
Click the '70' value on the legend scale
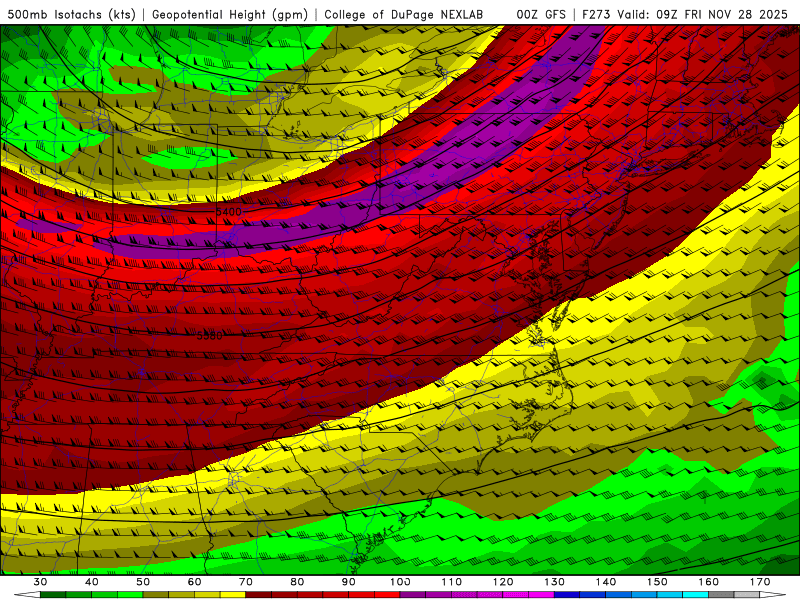(246, 582)
